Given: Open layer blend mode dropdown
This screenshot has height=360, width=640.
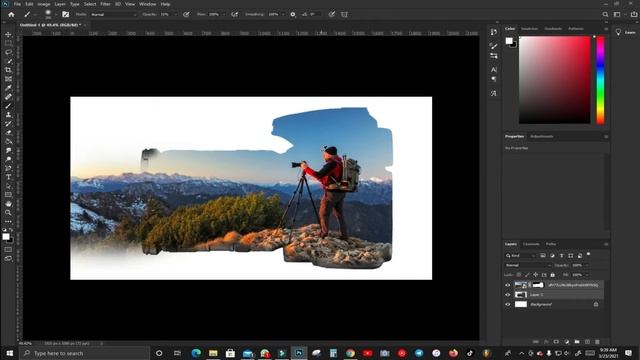Looking at the screenshot, I should 528,265.
